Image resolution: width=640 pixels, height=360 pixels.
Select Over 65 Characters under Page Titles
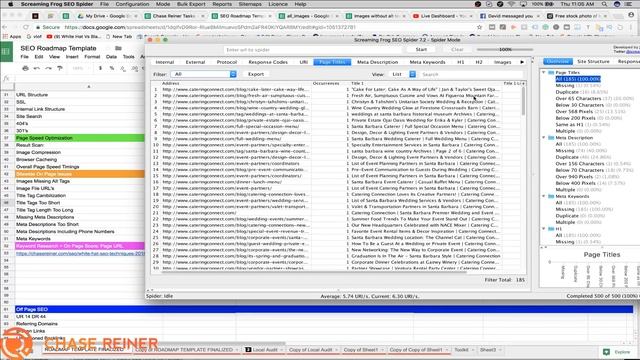(x=595, y=98)
